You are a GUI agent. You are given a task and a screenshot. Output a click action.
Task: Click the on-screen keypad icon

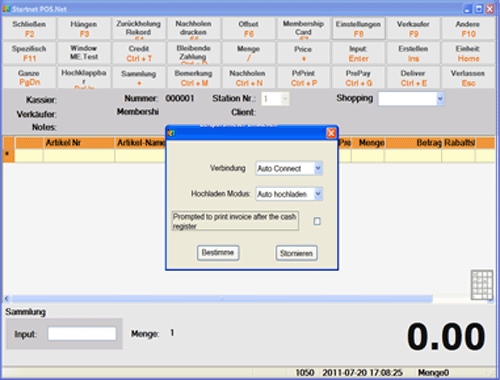tap(482, 285)
